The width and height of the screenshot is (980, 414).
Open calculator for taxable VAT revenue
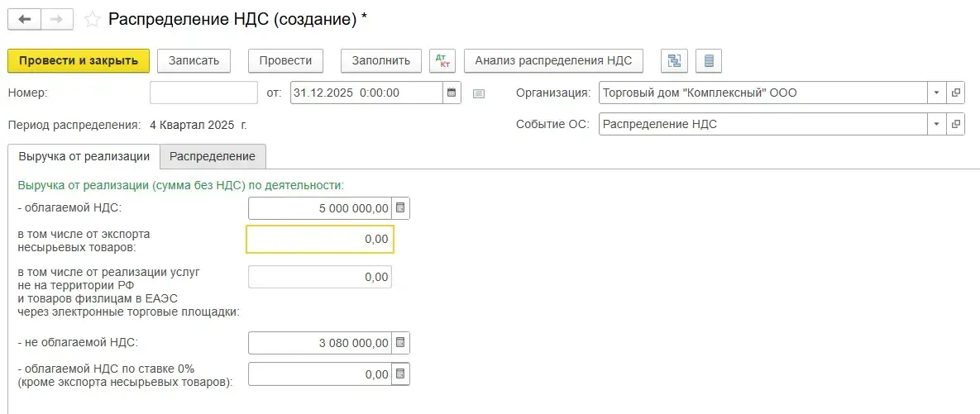point(399,208)
